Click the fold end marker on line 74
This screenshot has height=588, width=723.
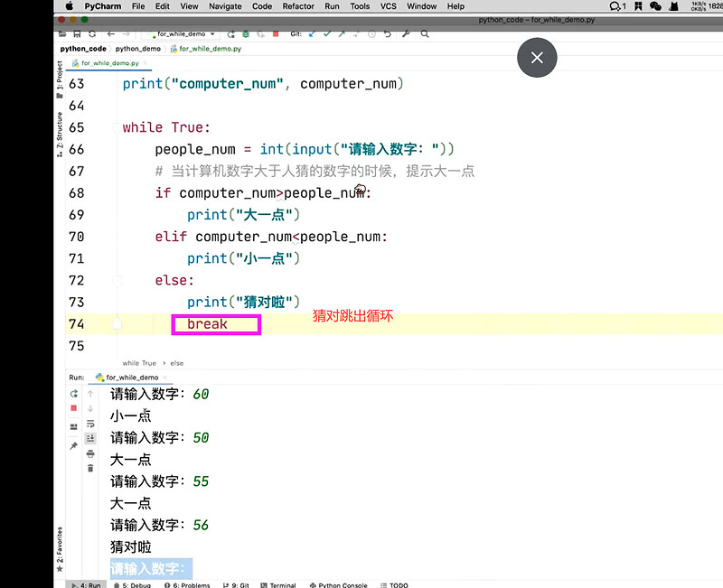tap(117, 324)
